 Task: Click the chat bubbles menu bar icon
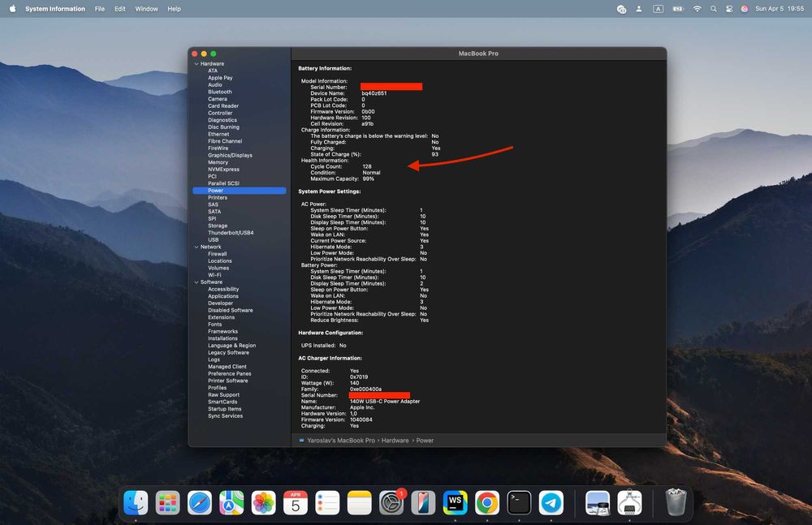pos(621,9)
